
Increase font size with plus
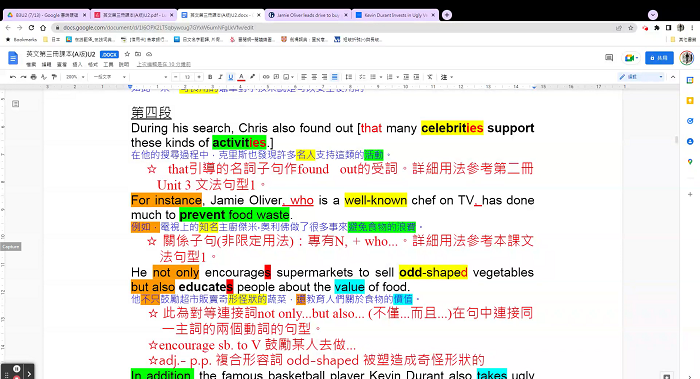click(x=199, y=77)
